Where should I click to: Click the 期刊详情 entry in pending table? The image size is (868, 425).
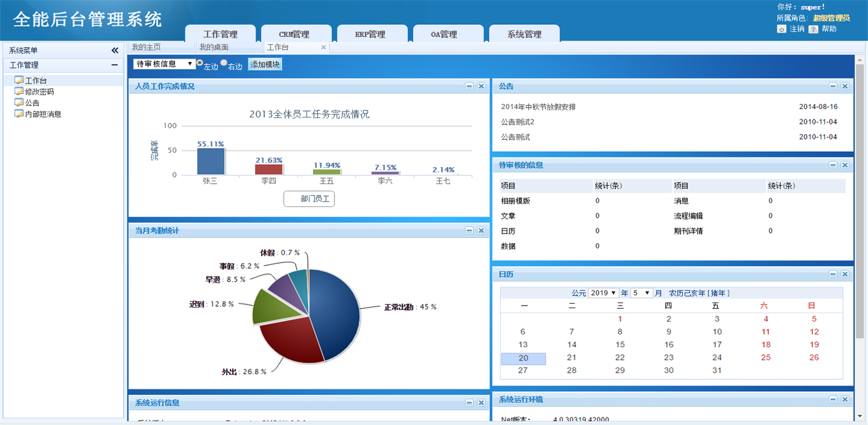(x=689, y=232)
